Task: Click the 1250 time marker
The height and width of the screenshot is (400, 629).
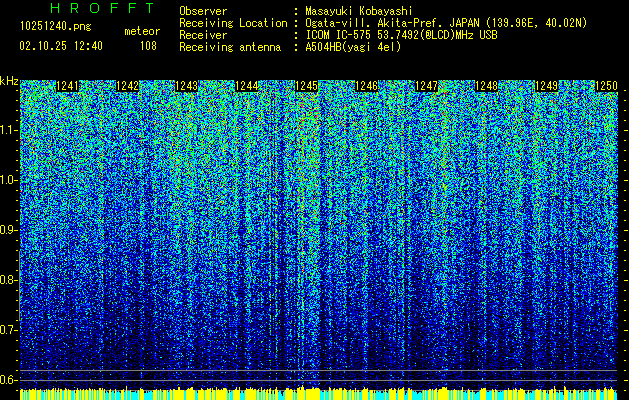Action: 606,86
